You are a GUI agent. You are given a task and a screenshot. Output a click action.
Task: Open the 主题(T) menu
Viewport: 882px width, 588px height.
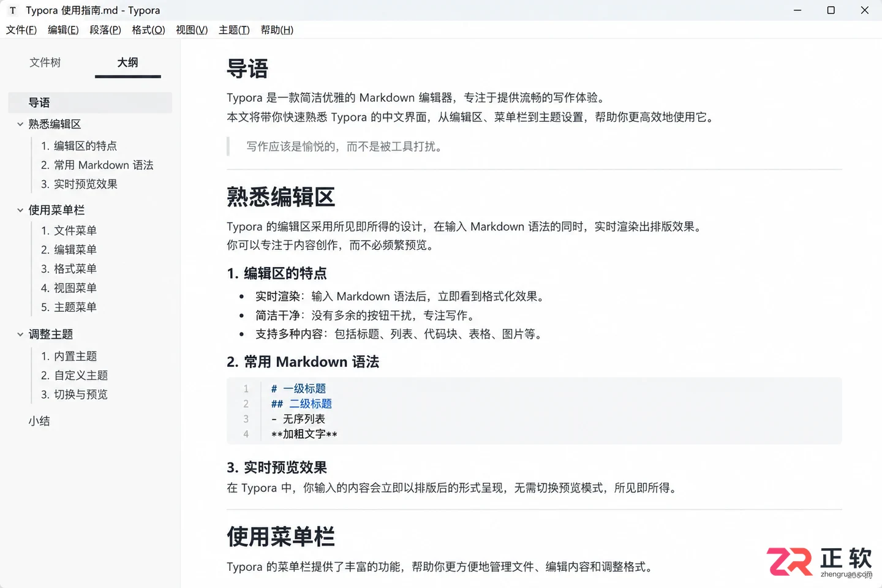234,30
